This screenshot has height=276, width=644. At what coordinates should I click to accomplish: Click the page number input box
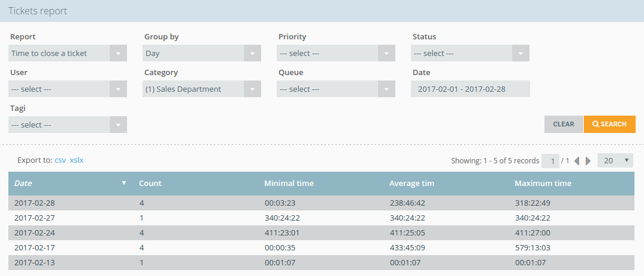coord(550,160)
